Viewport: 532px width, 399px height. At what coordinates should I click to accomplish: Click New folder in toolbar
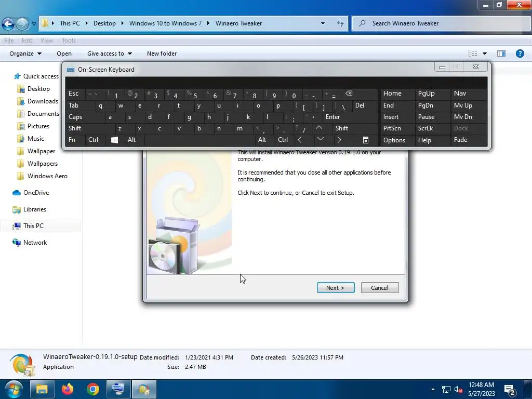pyautogui.click(x=162, y=54)
